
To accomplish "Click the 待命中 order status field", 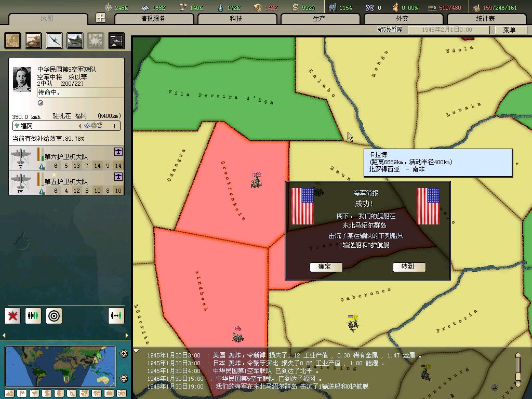I will click(80, 92).
